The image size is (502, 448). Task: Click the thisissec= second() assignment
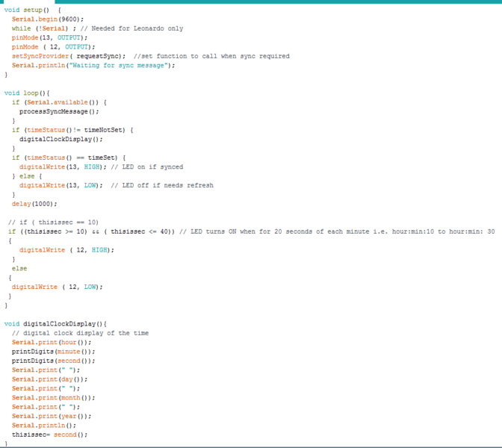click(x=49, y=434)
